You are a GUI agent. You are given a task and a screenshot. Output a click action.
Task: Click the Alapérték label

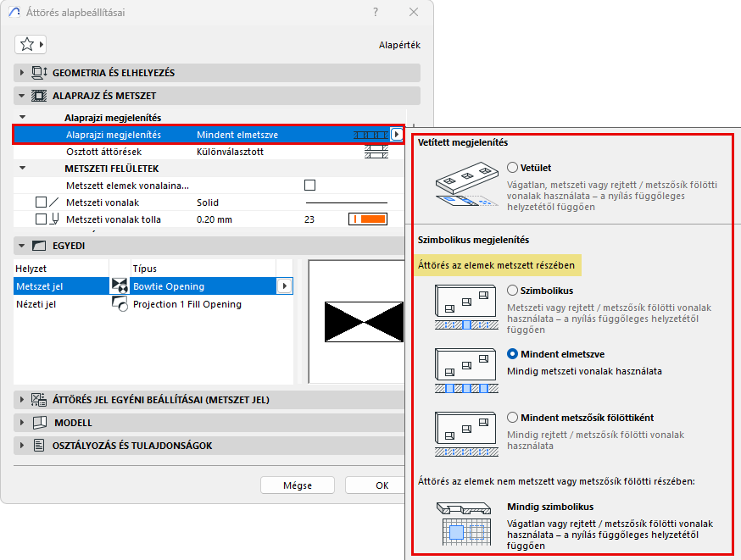399,45
